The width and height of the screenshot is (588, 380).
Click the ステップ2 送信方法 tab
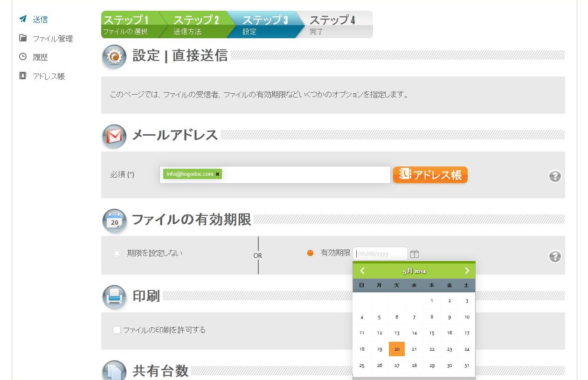[x=196, y=25]
